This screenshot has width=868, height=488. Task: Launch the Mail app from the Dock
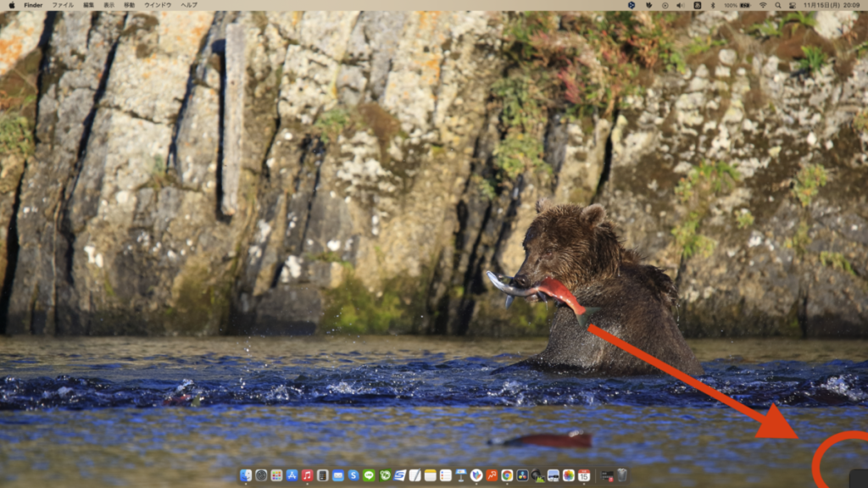[x=337, y=477]
